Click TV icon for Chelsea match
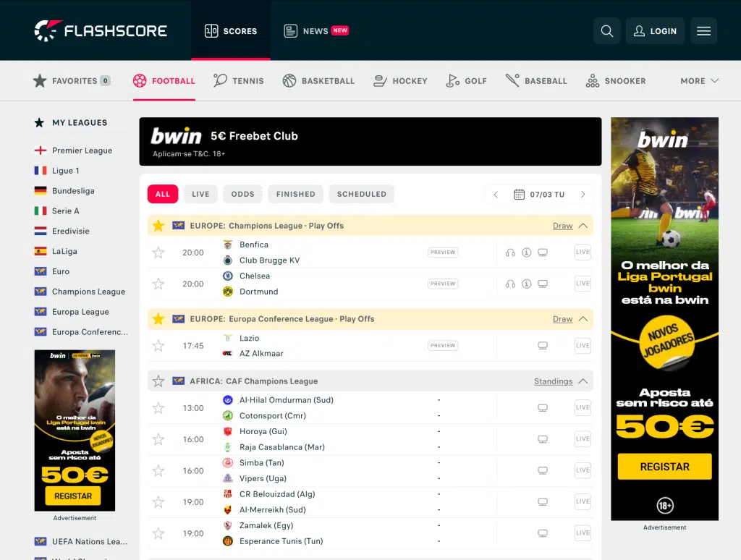This screenshot has height=560, width=741. pos(543,284)
